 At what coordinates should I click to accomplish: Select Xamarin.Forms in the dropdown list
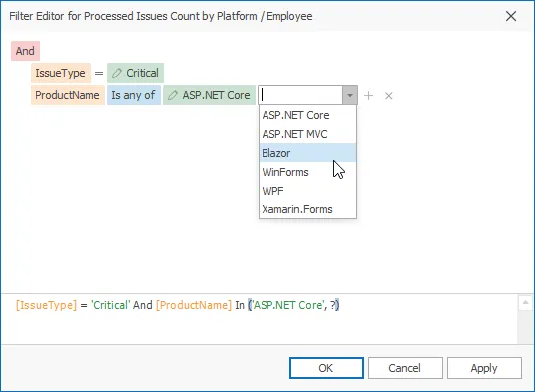[307, 209]
